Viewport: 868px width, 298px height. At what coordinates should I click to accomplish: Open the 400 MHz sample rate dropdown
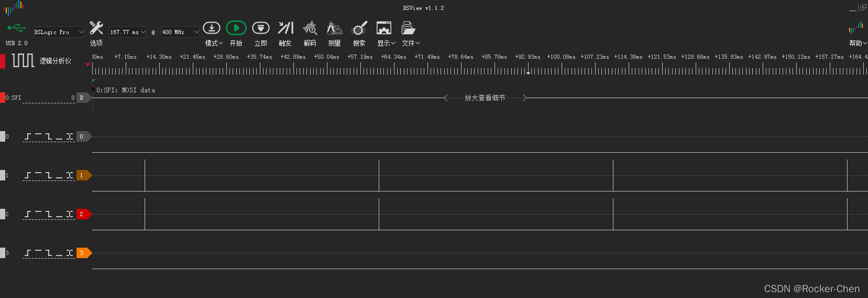pyautogui.click(x=180, y=32)
